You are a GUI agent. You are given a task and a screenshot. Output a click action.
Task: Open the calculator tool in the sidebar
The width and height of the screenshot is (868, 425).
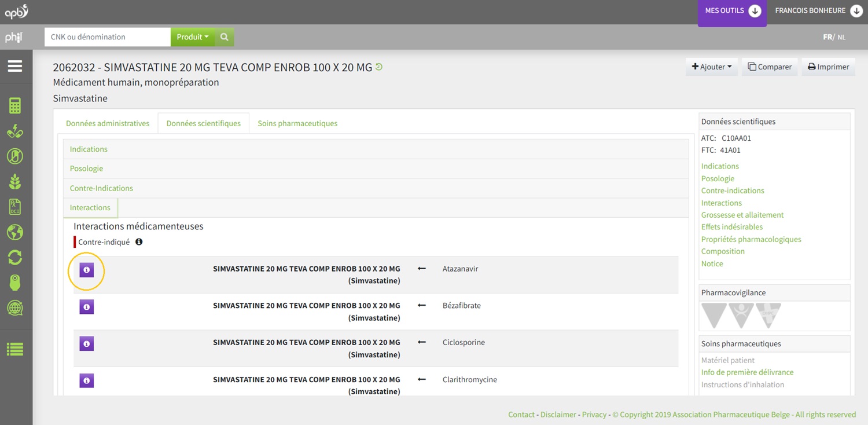tap(15, 105)
